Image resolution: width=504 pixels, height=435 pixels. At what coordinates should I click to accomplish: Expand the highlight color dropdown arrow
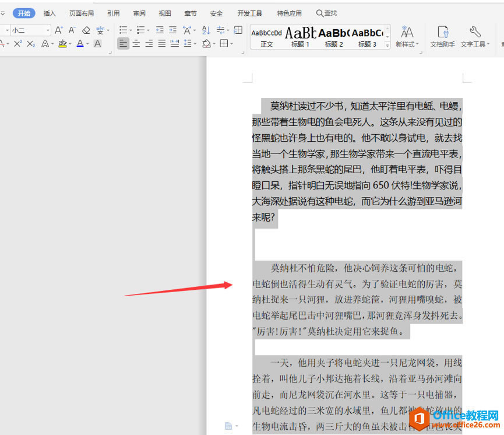point(70,44)
